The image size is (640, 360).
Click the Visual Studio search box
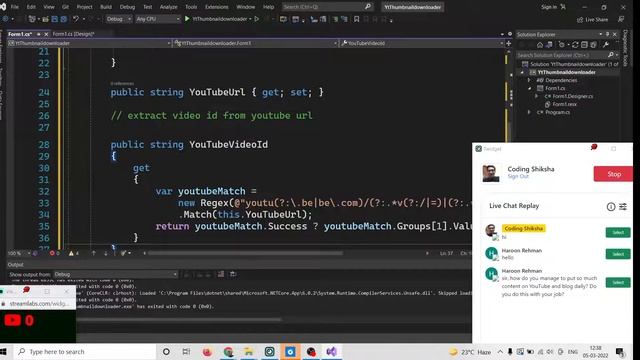[327, 7]
